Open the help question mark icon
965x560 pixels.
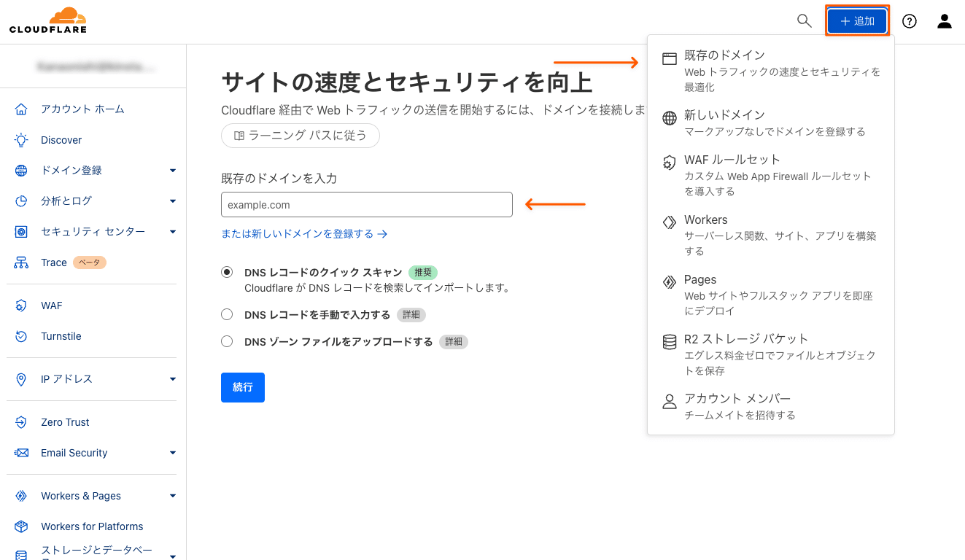pos(909,21)
